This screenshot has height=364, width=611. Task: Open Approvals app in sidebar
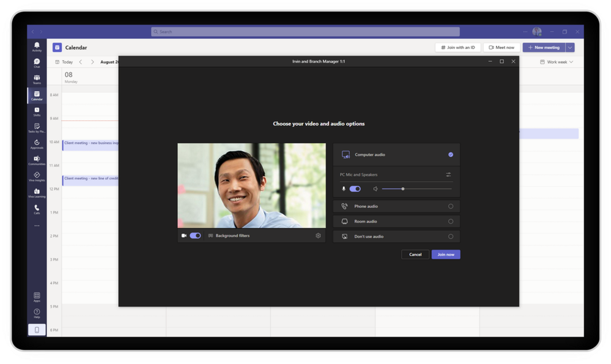click(x=37, y=144)
